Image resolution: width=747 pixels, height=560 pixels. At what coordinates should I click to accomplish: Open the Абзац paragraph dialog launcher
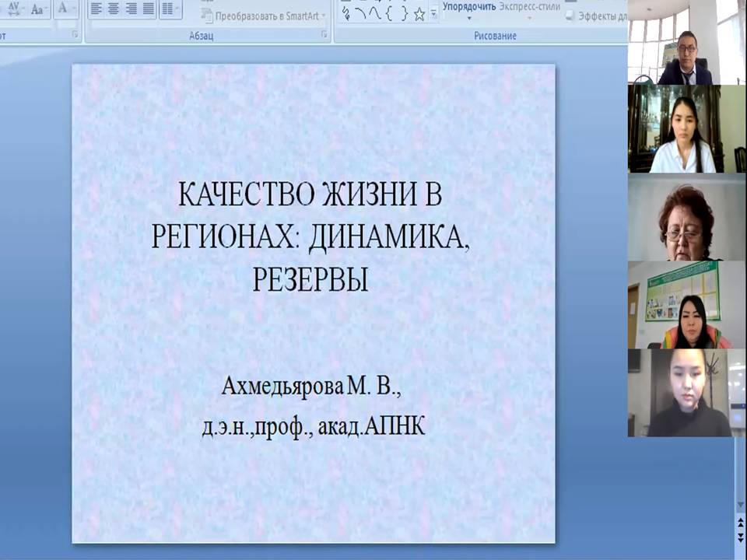[324, 36]
